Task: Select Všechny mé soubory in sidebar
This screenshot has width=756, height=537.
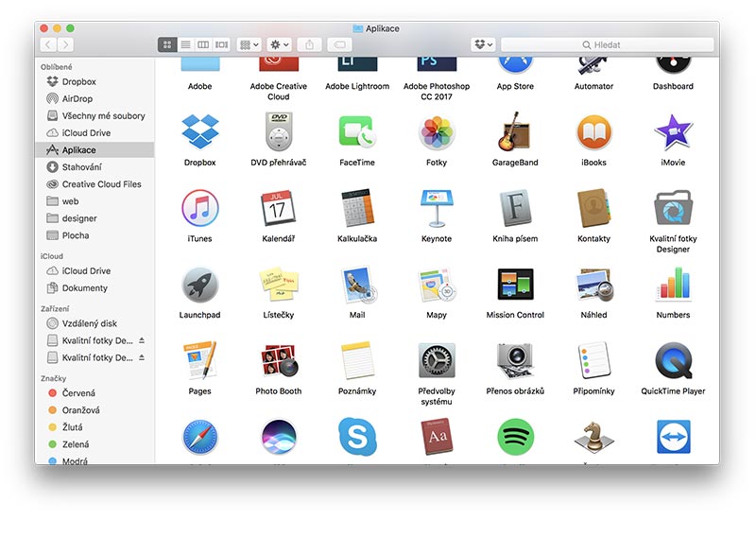Action: 95,115
